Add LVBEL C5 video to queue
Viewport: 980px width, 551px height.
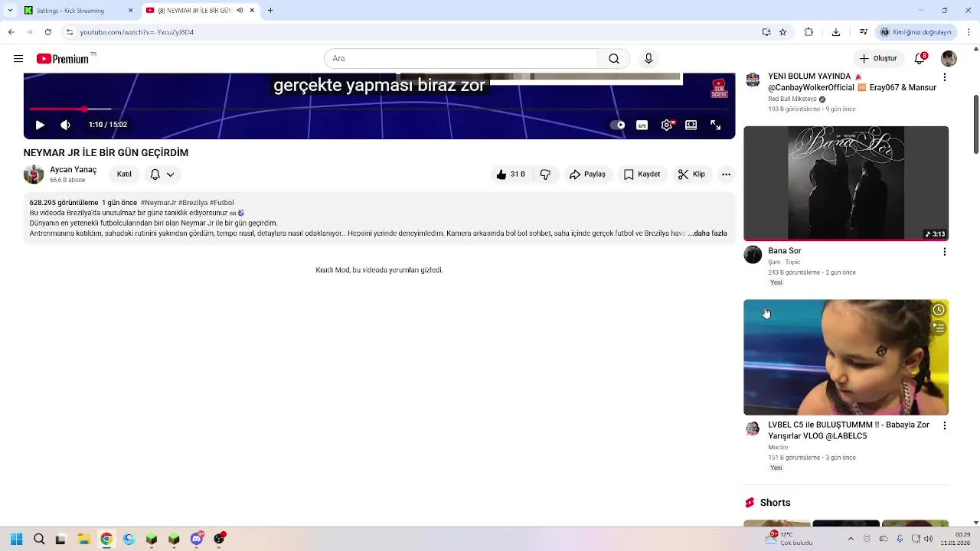[939, 328]
